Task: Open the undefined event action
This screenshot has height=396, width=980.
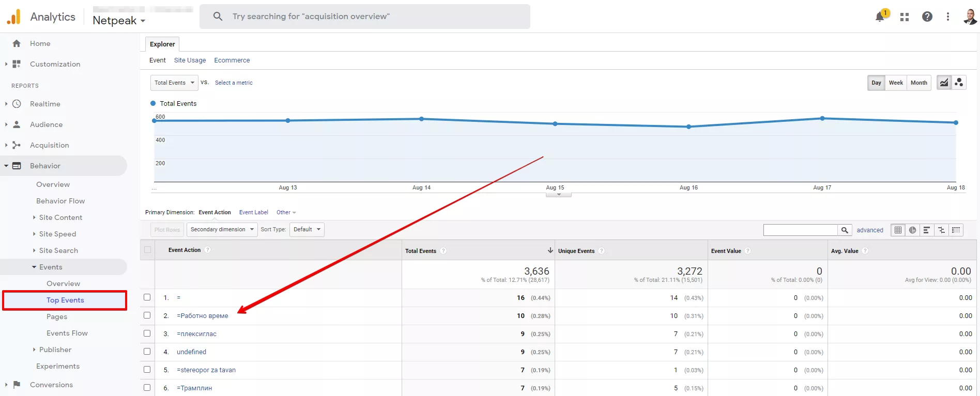Action: coord(191,352)
